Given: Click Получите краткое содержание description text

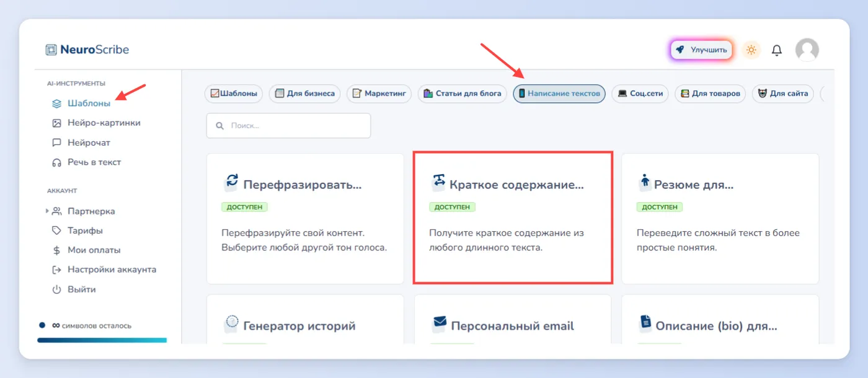Looking at the screenshot, I should (x=507, y=240).
